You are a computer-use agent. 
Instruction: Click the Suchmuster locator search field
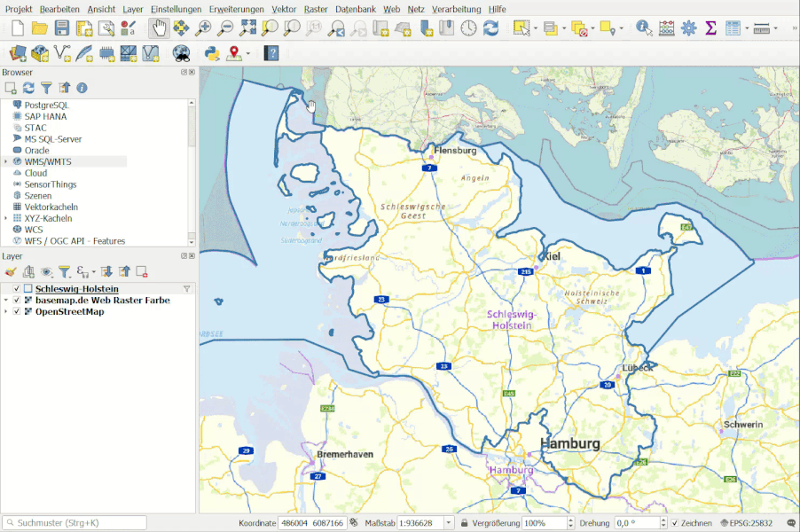click(75, 523)
